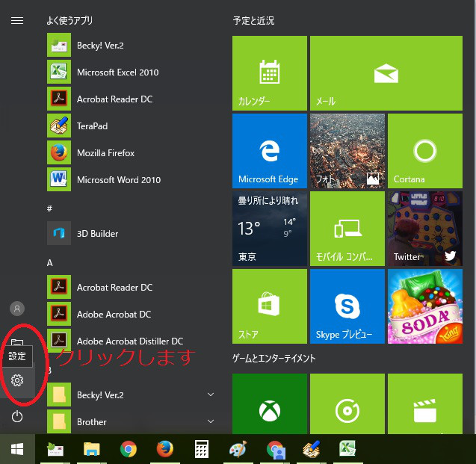Open Microsoft Excel 2010 from the app list
The height and width of the screenshot is (464, 476).
131,72
